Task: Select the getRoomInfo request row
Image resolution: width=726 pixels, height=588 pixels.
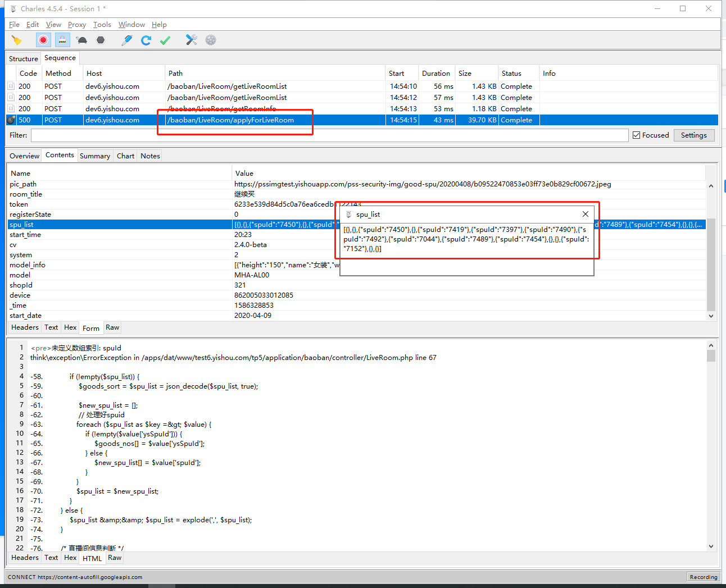Action: [x=362, y=109]
